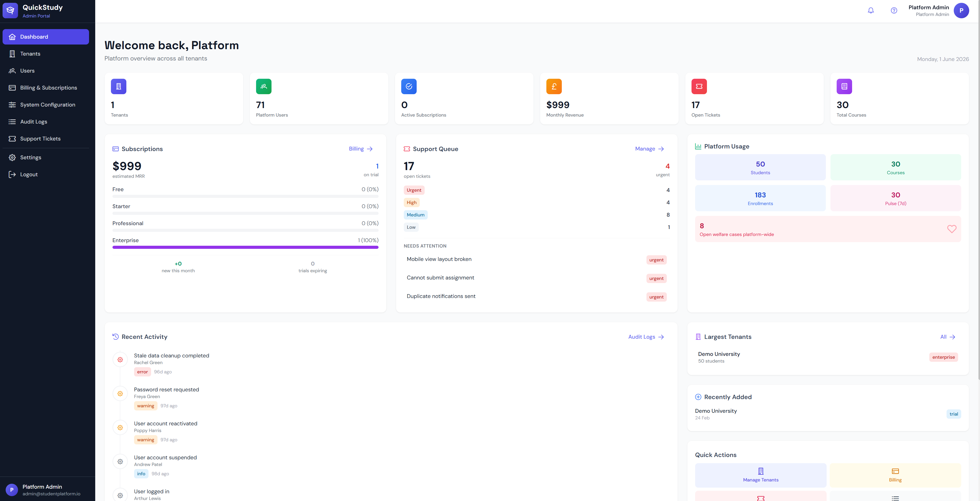Screen dimensions: 980x501
Task: Open Settings in the sidebar
Action: pos(46,157)
